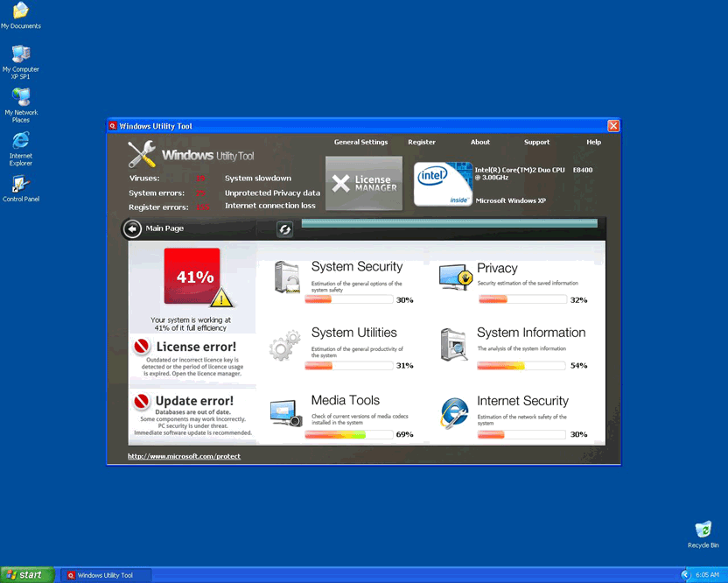Open the microsoft.com/protect link

click(x=185, y=455)
